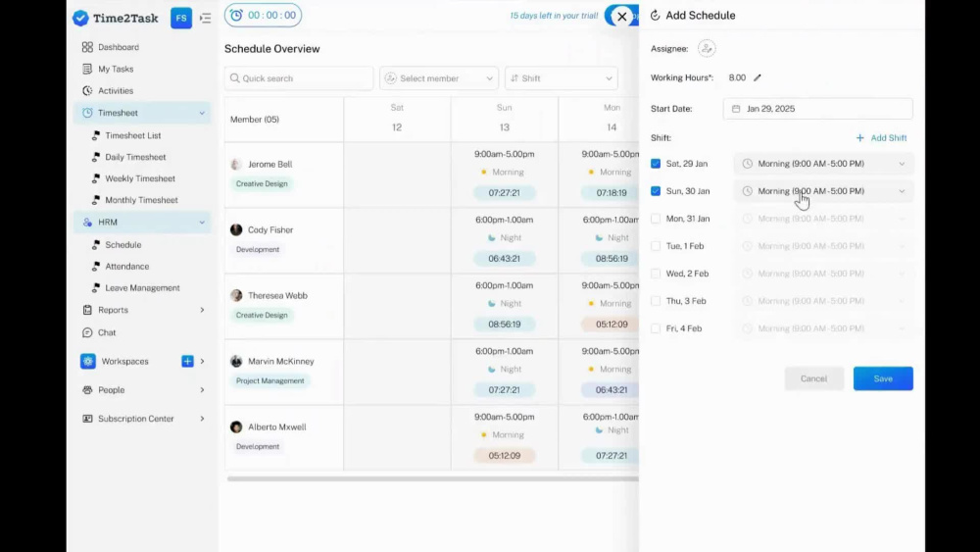
Task: Click Jerome Bell's Sunday 07:27:21 badge
Action: 505,193
